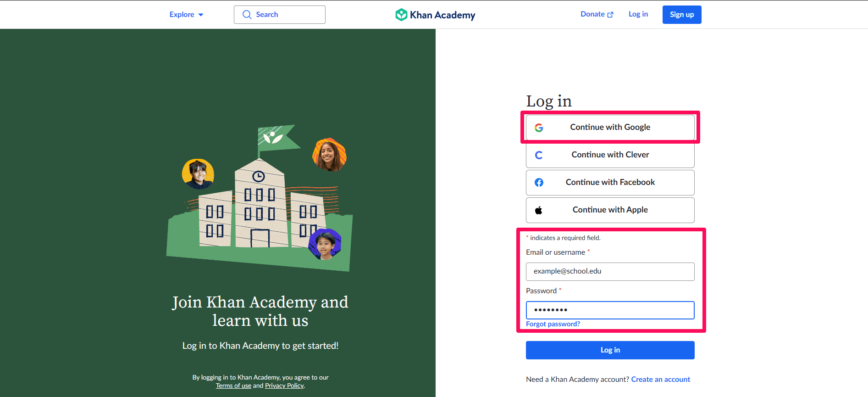
Task: Open the Forgot password link
Action: tap(553, 324)
